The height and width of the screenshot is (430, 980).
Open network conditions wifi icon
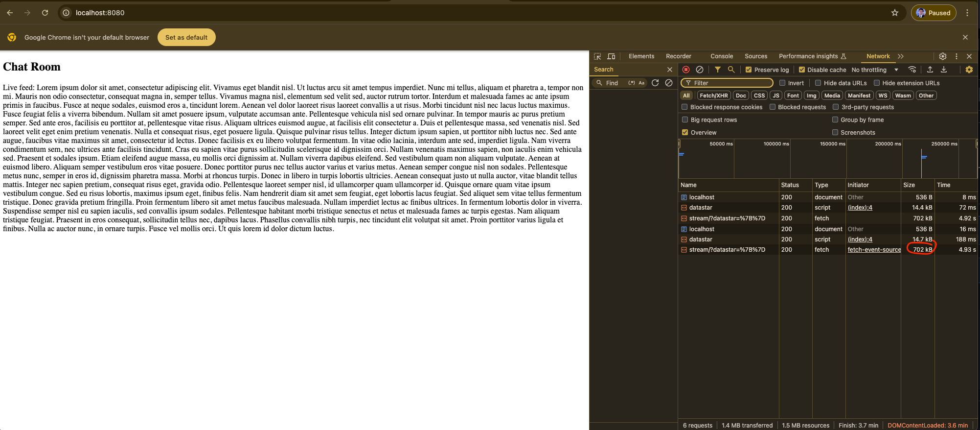[x=912, y=70]
